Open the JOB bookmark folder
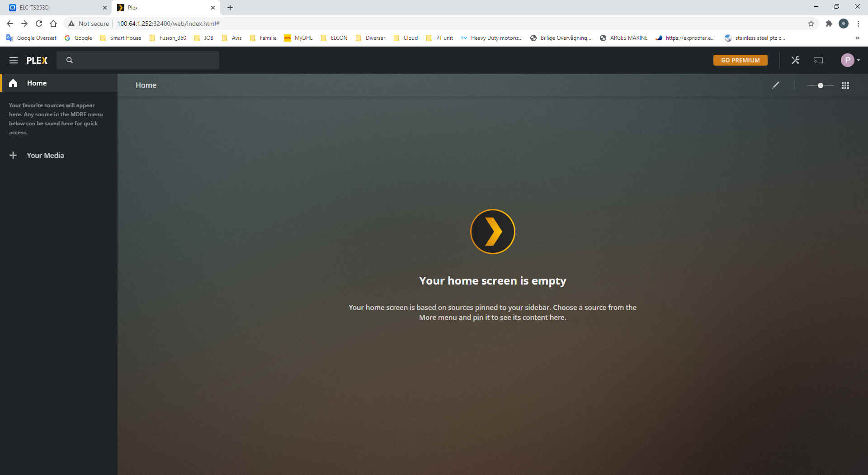868x475 pixels. pos(204,38)
